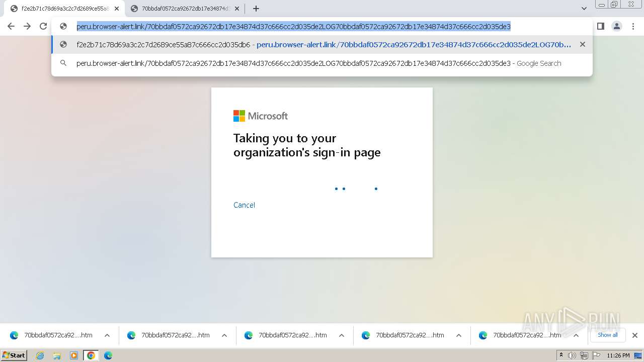Open a new tab with the plus button
Screen dimensions: 644x362
tap(256, 9)
